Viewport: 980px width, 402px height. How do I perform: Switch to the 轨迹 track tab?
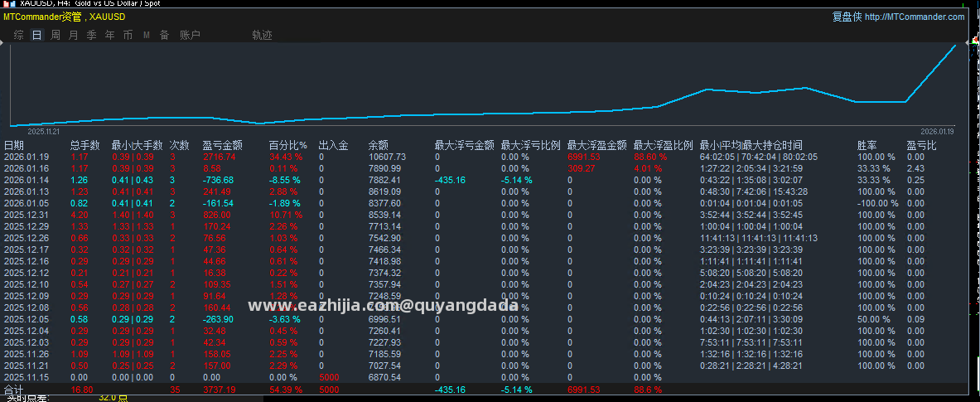pos(262,36)
